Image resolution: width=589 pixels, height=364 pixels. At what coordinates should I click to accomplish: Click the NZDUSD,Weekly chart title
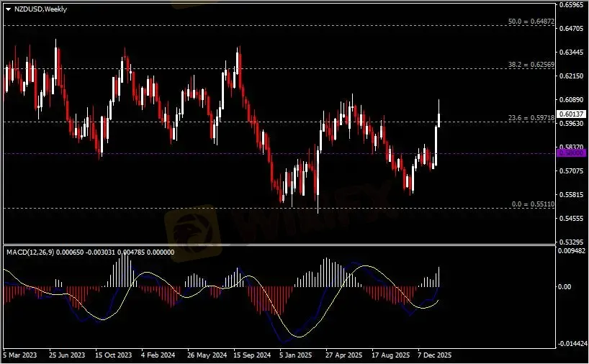[36, 9]
